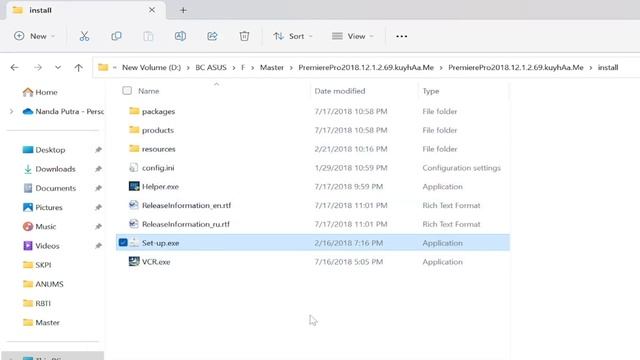The width and height of the screenshot is (640, 360).
Task: Open the SKPI folder in sidebar
Action: (x=37, y=265)
